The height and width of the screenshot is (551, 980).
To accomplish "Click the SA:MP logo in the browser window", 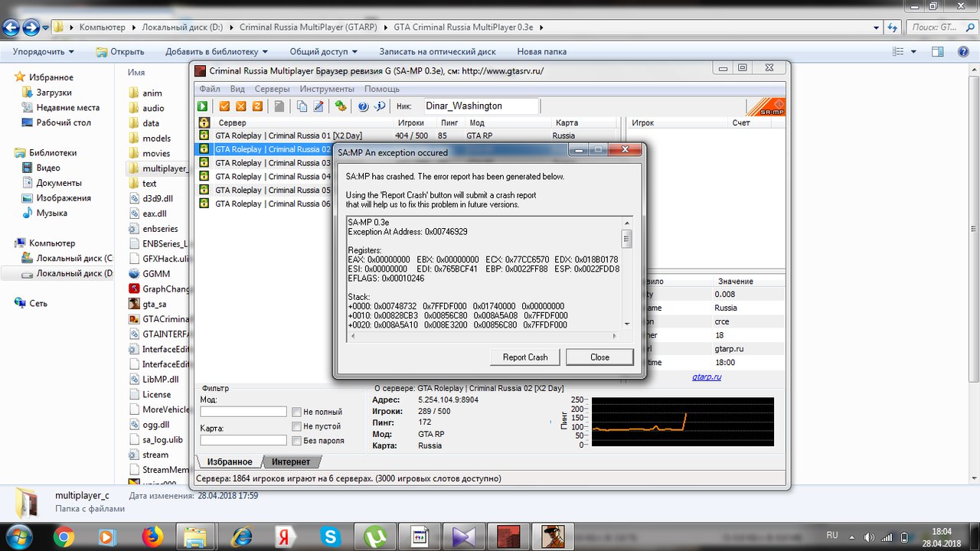I will click(x=766, y=106).
